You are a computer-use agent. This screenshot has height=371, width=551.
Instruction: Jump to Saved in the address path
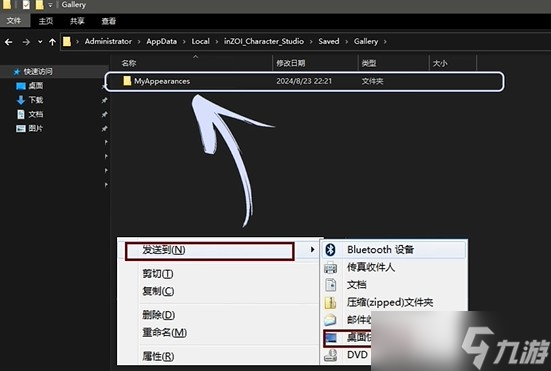pyautogui.click(x=329, y=41)
